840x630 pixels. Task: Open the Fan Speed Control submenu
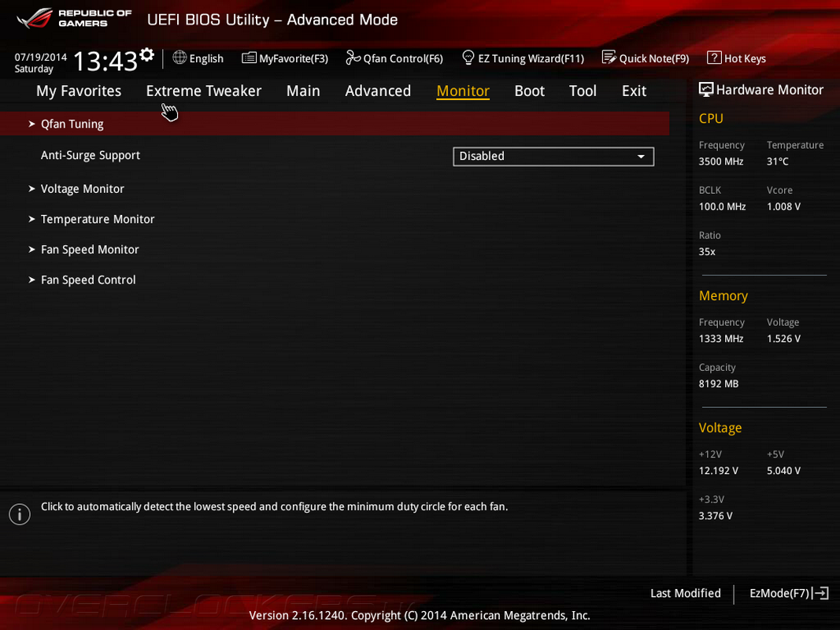88,280
